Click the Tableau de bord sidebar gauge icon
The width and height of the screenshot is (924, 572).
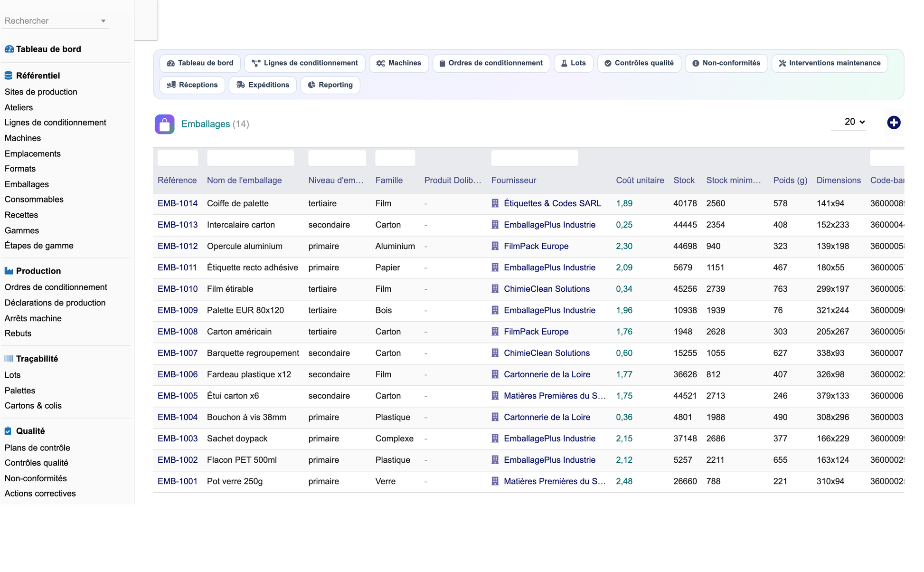(9, 49)
